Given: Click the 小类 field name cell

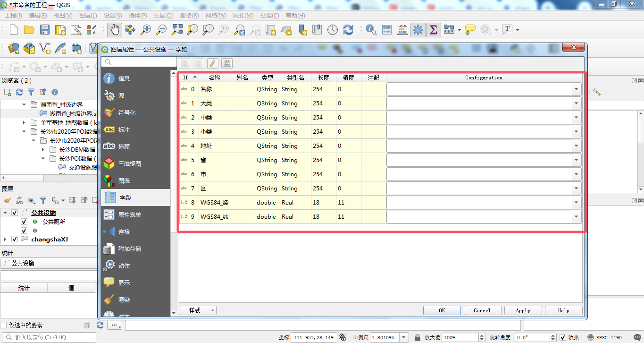Looking at the screenshot, I should [x=215, y=132].
